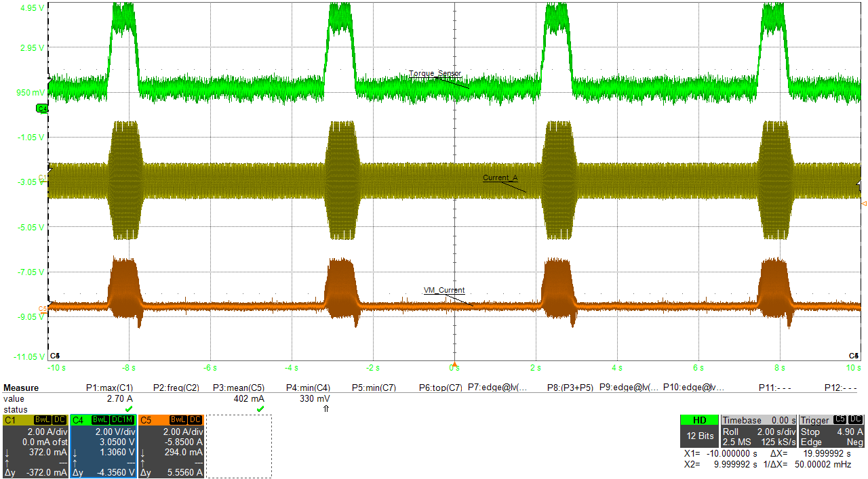Click the green C4 channel marker on left edge

point(41,108)
